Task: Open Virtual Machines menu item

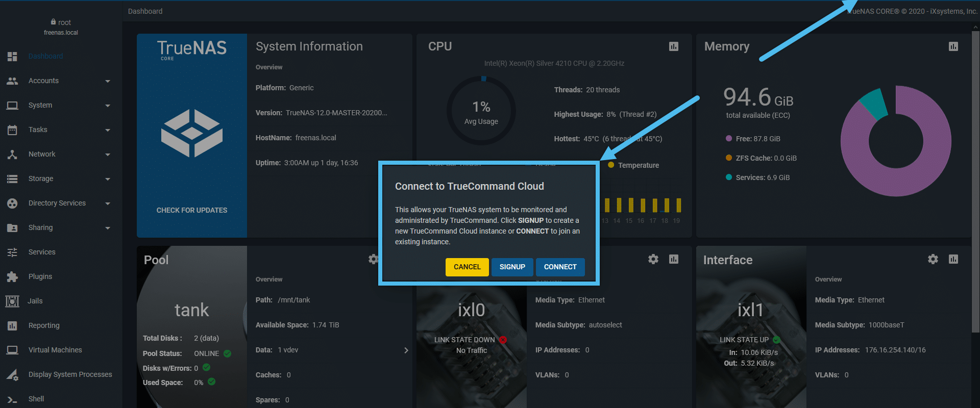Action: tap(55, 350)
